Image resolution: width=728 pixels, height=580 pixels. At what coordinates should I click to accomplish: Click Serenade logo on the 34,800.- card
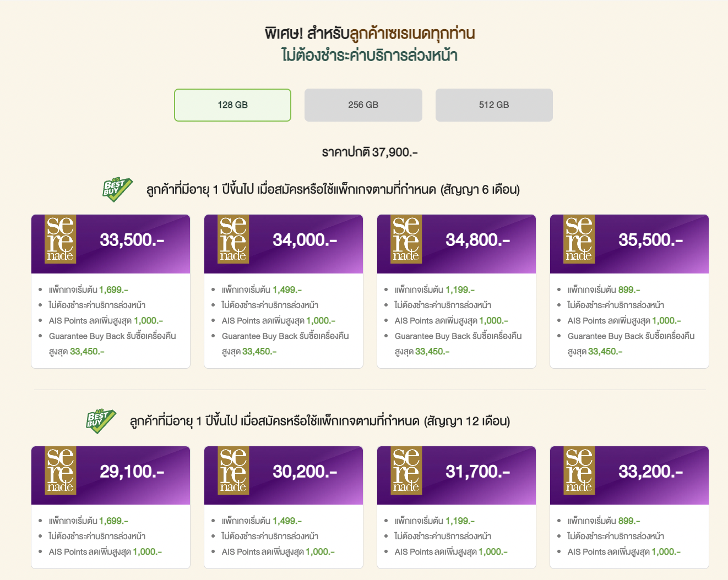tap(406, 239)
